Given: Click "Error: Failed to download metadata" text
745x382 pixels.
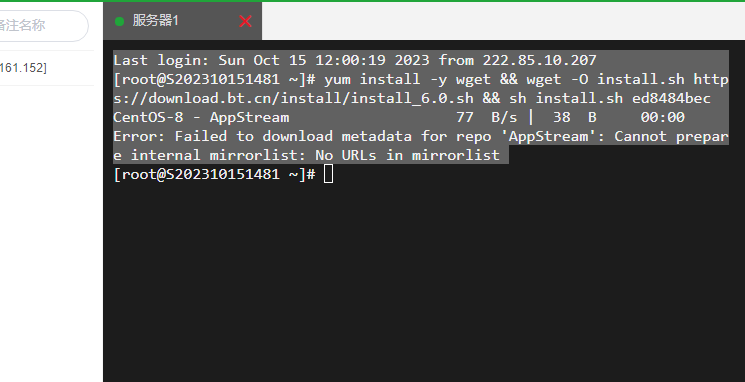Looking at the screenshot, I should 262,136.
